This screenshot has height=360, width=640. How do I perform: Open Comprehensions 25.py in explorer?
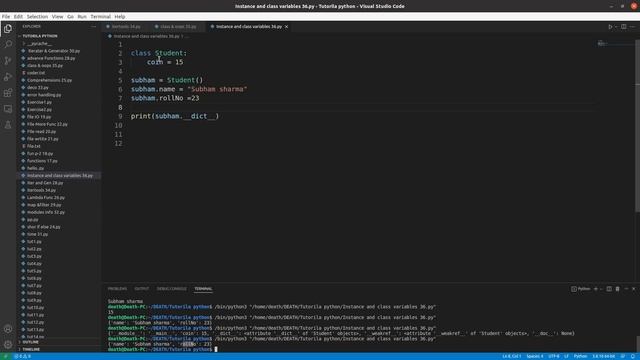49,80
